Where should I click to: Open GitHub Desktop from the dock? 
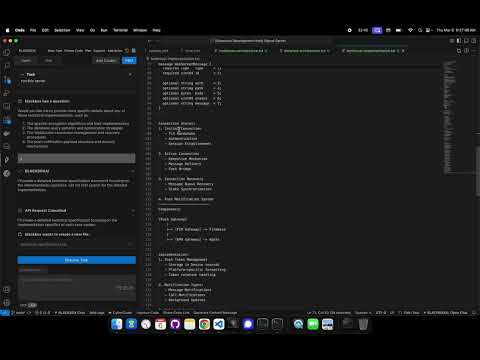coord(175,324)
